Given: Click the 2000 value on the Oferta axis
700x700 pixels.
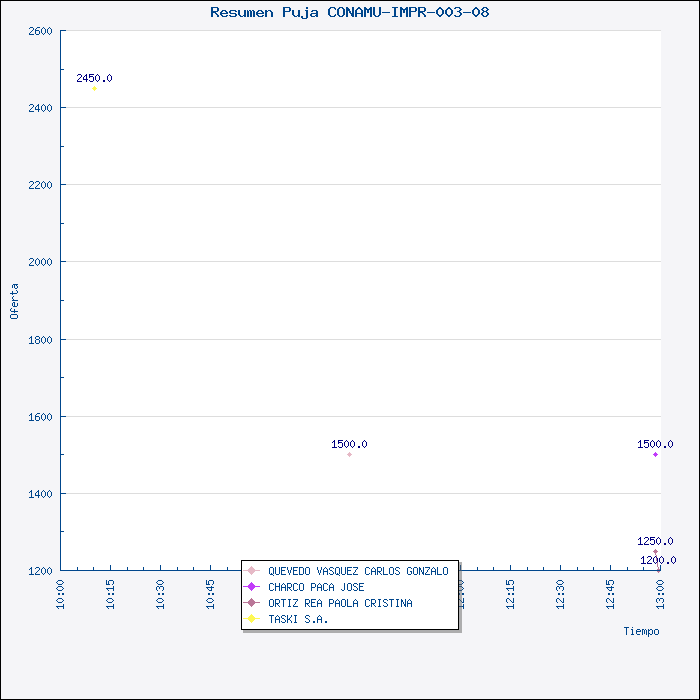Looking at the screenshot, I should (40, 262).
